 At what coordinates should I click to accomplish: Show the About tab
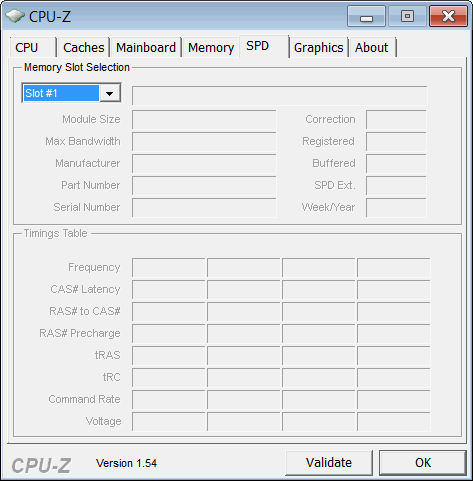point(372,47)
